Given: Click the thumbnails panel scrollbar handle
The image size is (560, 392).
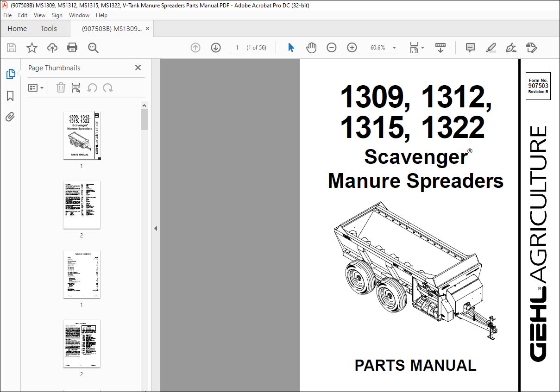Looking at the screenshot, I should [x=144, y=119].
